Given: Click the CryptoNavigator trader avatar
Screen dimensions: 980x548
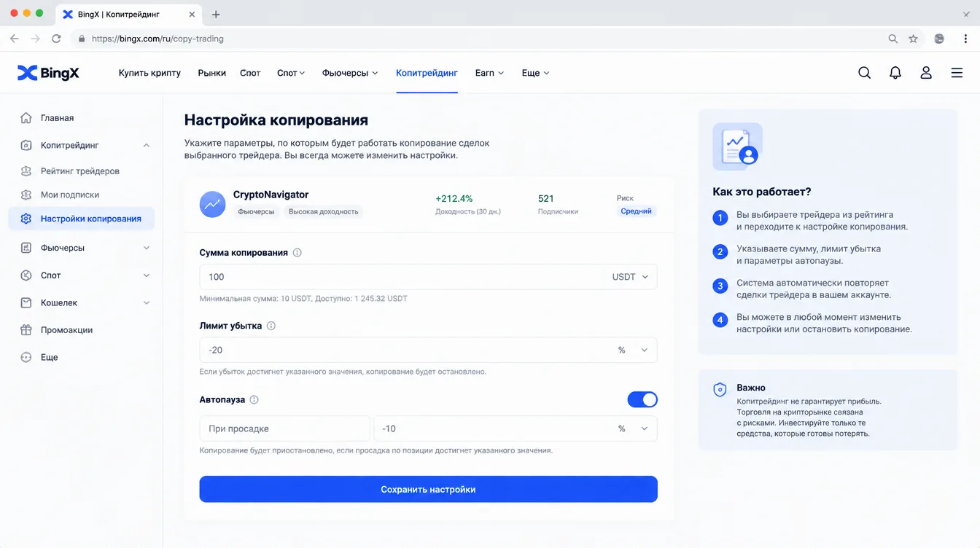Looking at the screenshot, I should point(213,204).
